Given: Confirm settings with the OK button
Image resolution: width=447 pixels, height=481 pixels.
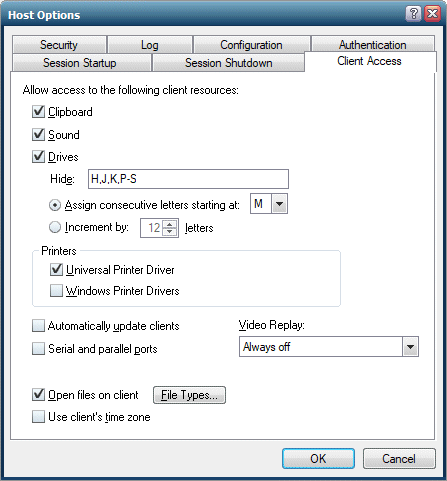Looking at the screenshot, I should click(318, 459).
